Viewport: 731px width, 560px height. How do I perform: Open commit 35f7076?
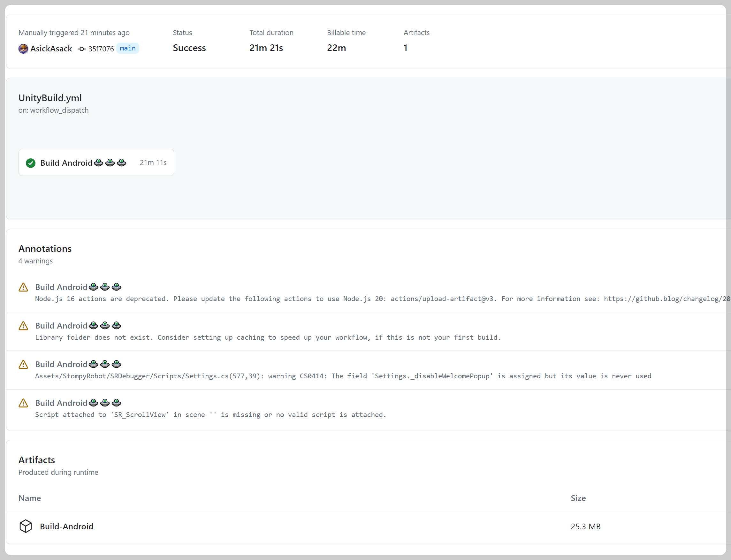pyautogui.click(x=101, y=49)
